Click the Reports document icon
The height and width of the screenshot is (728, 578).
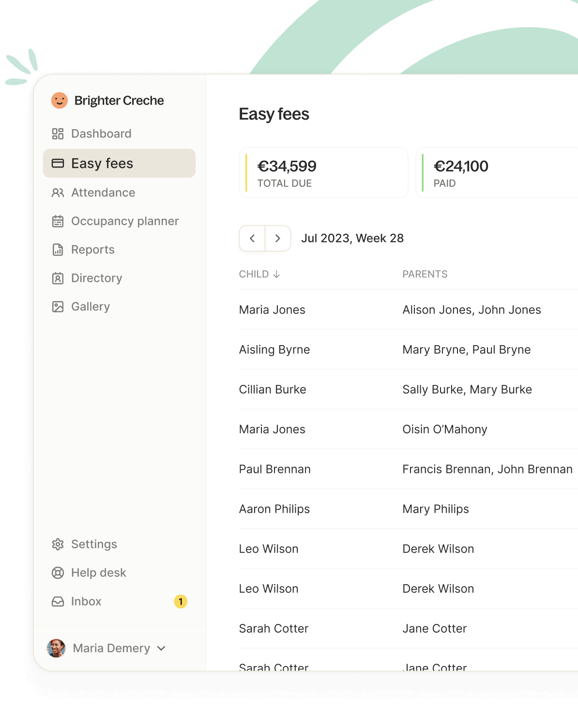tap(58, 250)
